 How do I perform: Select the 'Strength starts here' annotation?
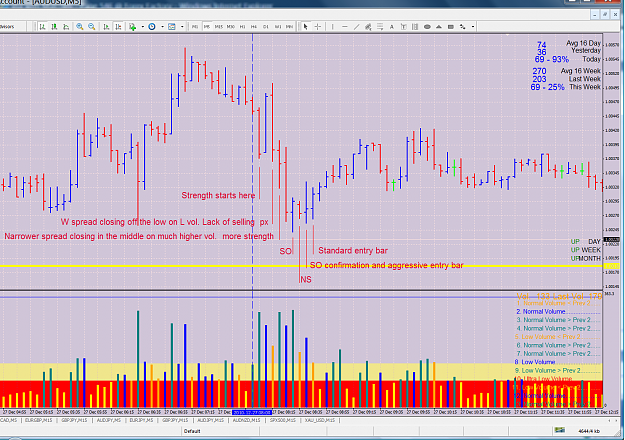(x=218, y=195)
